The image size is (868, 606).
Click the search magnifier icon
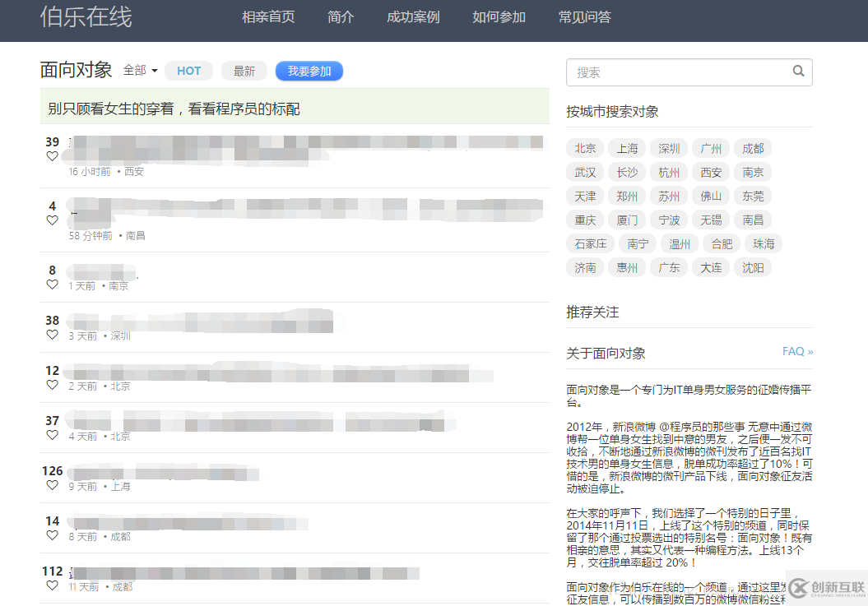pos(798,71)
